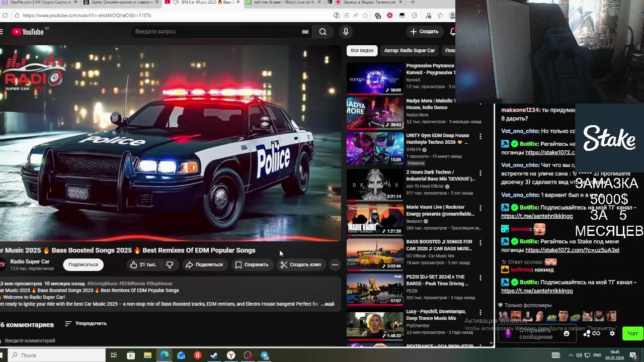
Task: Open Progressive Psytrance KonveX video thumbnail
Action: point(375,78)
